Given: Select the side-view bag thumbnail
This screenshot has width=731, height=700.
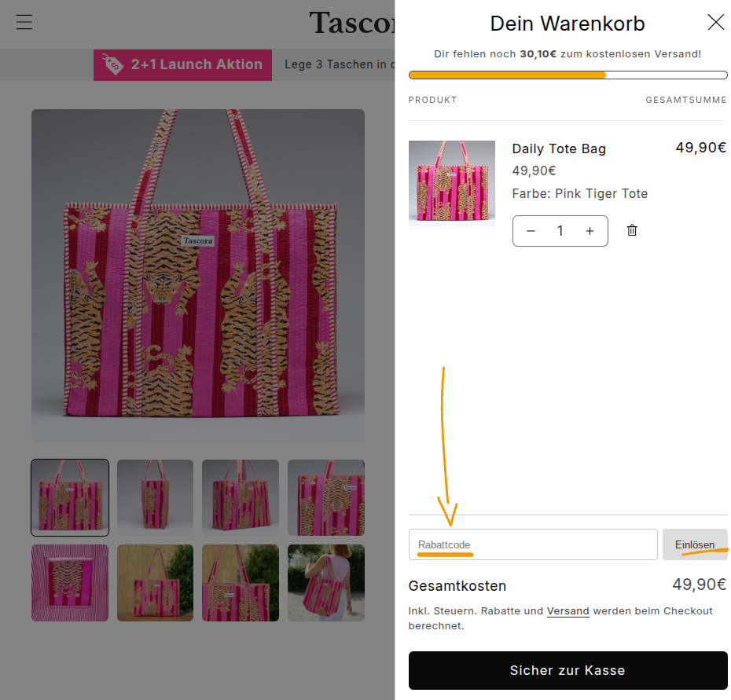Looking at the screenshot, I should 155,497.
